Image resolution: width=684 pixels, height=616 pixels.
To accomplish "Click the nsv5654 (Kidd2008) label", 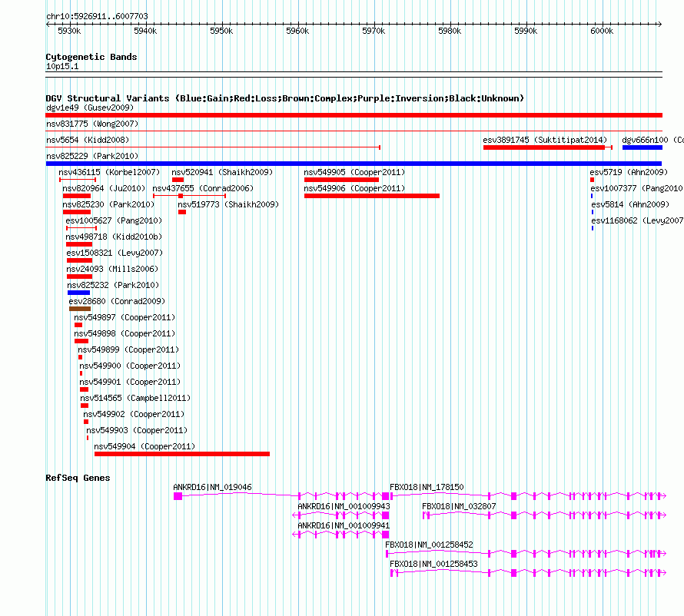I will click(88, 140).
